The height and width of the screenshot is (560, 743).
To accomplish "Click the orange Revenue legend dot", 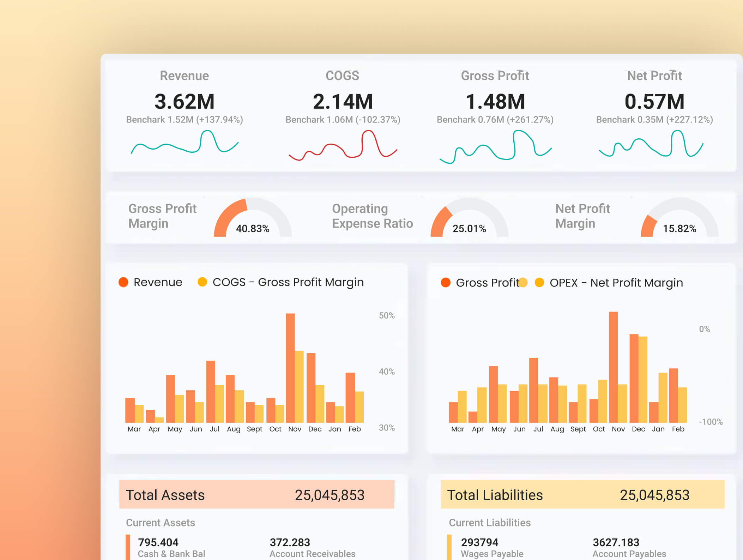I will (123, 282).
